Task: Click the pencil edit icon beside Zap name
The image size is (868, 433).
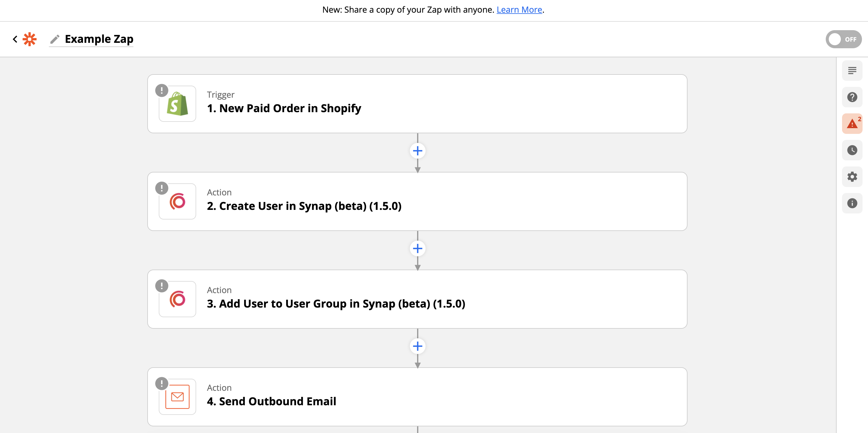Action: point(55,40)
